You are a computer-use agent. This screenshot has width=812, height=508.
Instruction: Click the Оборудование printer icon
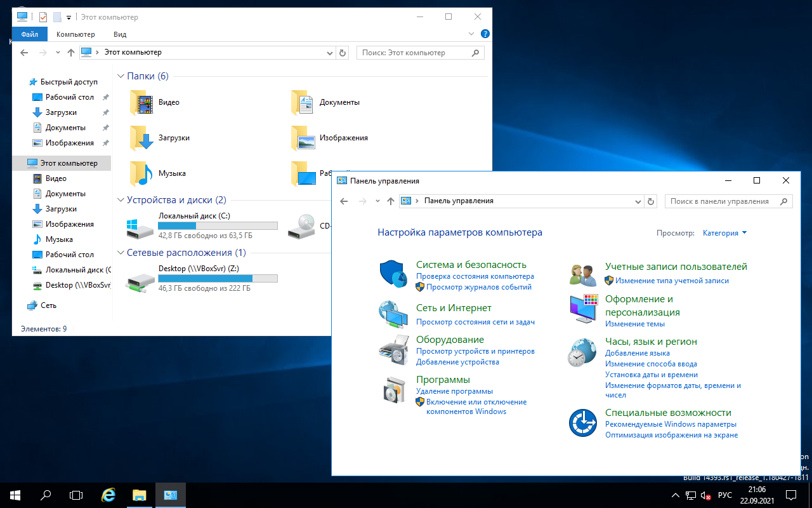[x=393, y=350]
